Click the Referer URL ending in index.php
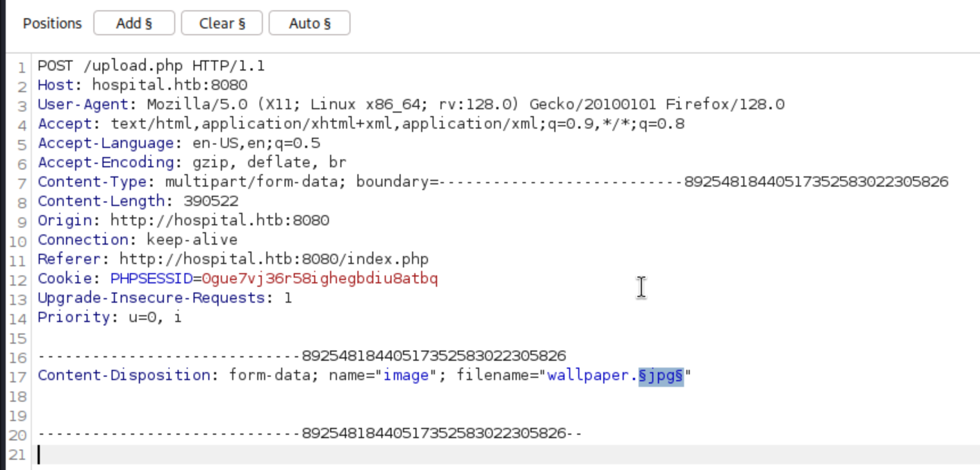This screenshot has height=470, width=980. pos(273,259)
